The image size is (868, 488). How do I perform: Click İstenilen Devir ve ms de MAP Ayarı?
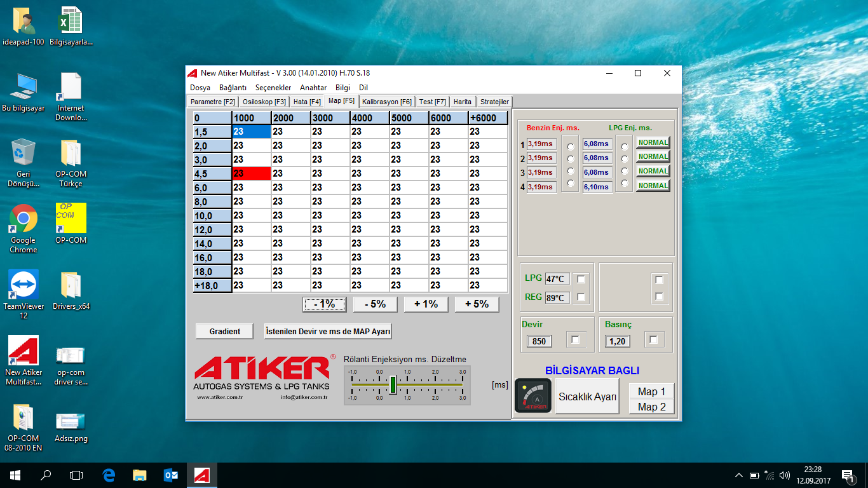[x=328, y=331]
